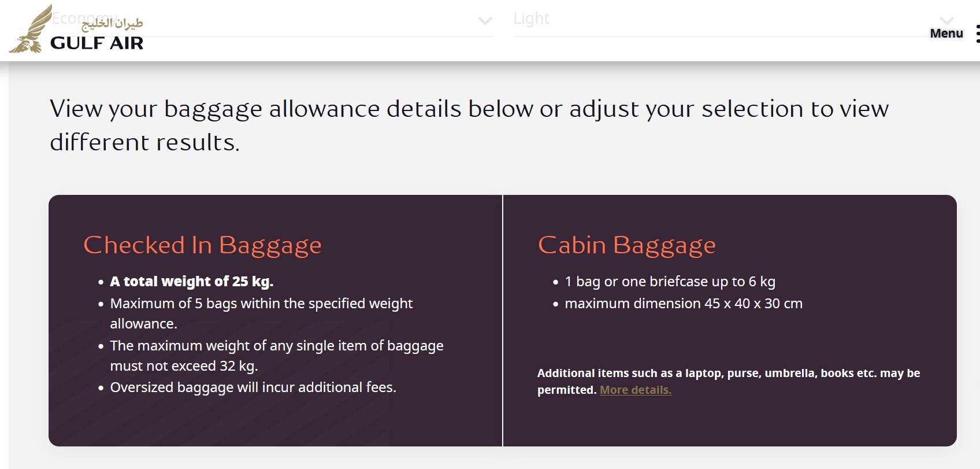Click the Menu label in header
The image size is (980, 469).
pos(946,34)
